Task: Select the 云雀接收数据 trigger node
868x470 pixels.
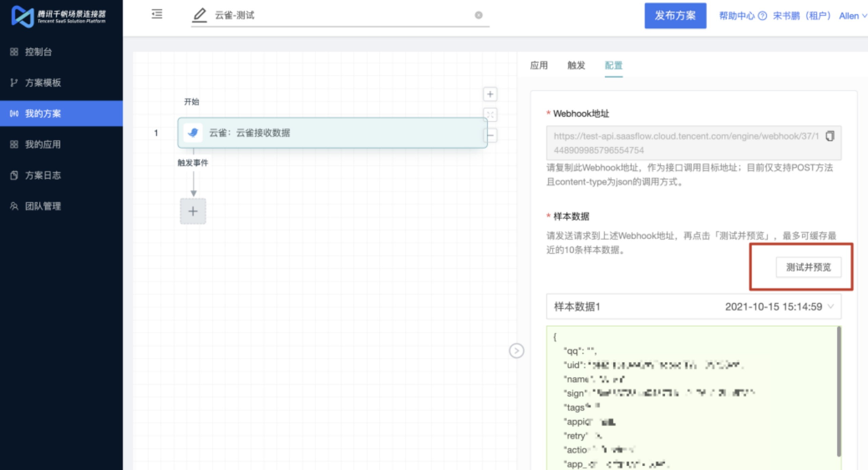Action: tap(332, 133)
